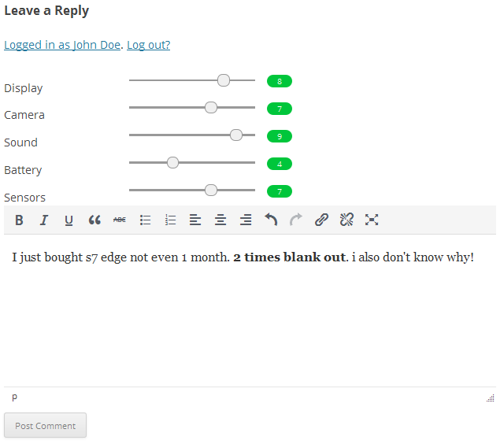Center align the text
Image resolution: width=504 pixels, height=444 pixels.
(220, 220)
